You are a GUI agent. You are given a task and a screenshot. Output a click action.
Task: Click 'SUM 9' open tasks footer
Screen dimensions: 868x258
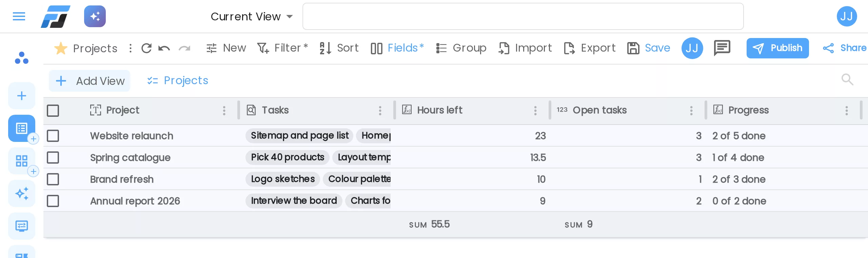pyautogui.click(x=578, y=224)
